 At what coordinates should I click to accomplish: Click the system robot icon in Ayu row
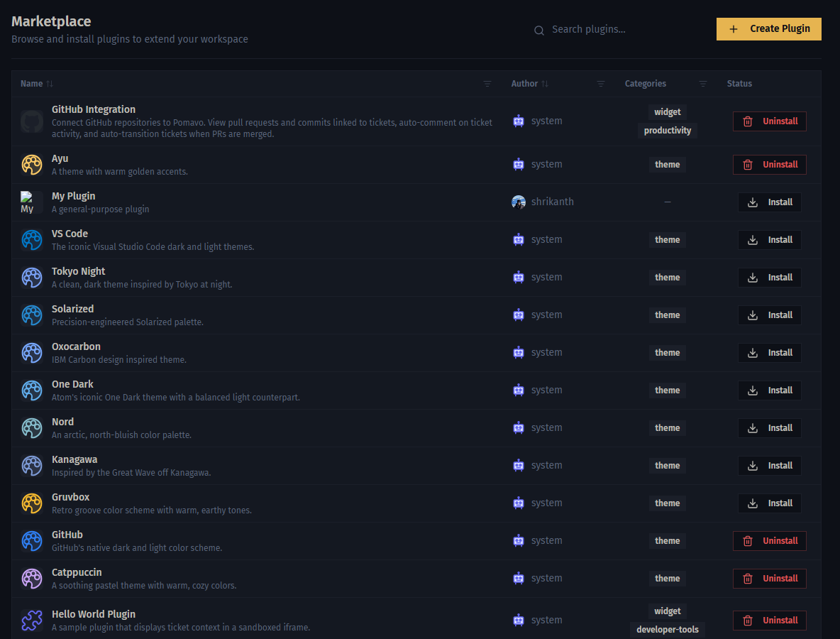(x=518, y=165)
